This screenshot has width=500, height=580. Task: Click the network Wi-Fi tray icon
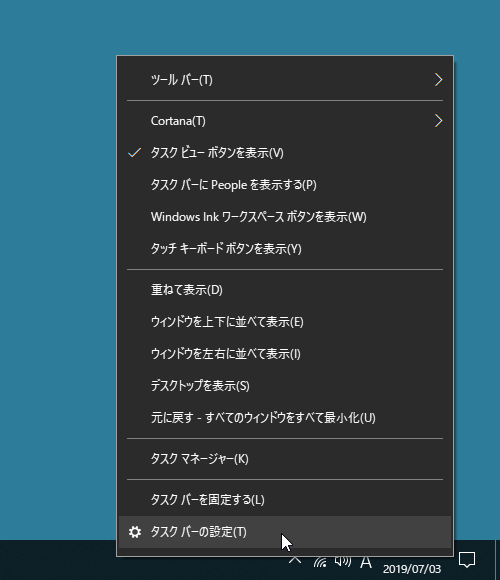click(320, 562)
